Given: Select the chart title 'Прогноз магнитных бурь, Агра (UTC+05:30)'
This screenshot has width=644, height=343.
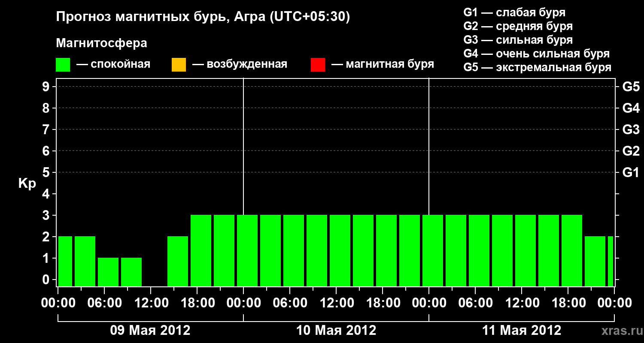Looking at the screenshot, I should 203,17.
